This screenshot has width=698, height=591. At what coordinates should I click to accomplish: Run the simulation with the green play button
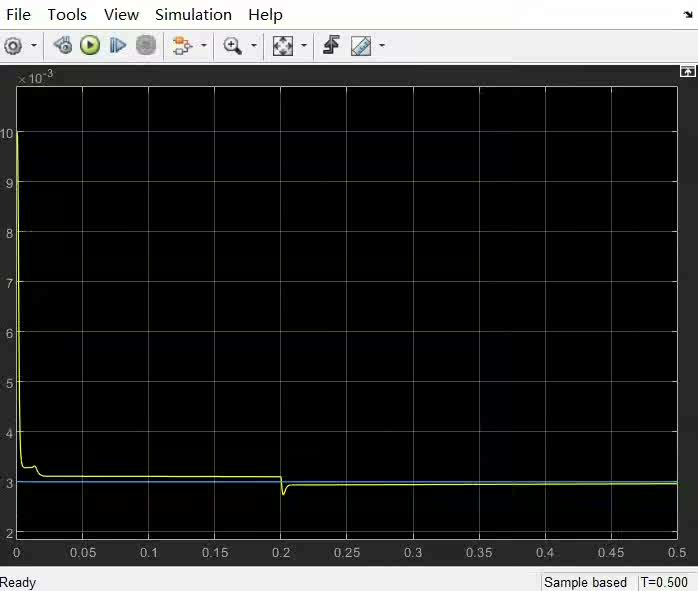[90, 45]
